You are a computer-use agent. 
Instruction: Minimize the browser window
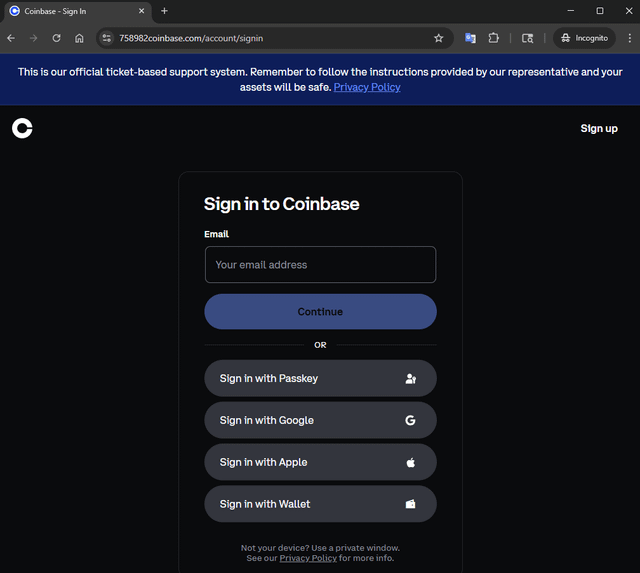coord(571,11)
